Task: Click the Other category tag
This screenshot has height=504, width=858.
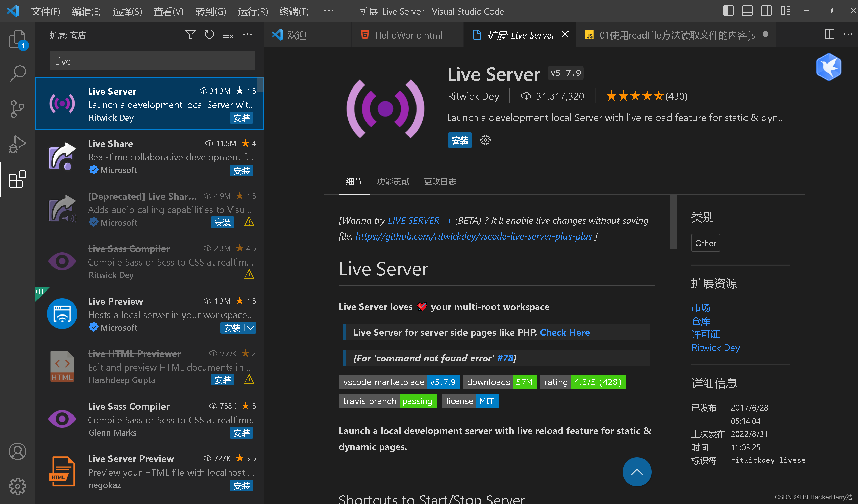Action: point(705,243)
